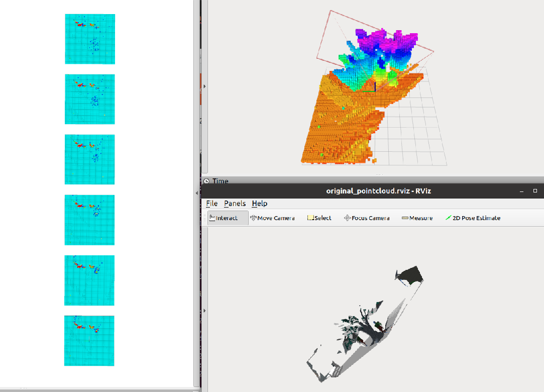Click the Time panel clock icon
This screenshot has width=544, height=392.
point(206,181)
